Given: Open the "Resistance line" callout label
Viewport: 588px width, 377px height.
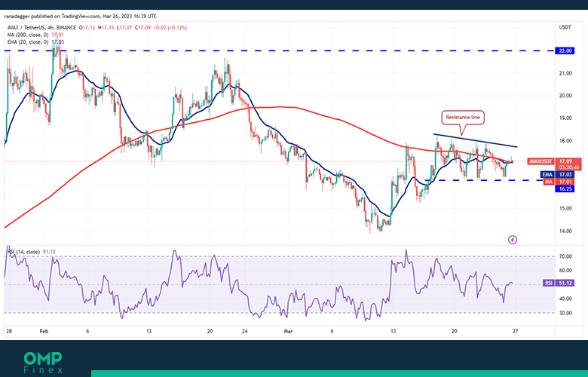Looking at the screenshot, I should (462, 118).
